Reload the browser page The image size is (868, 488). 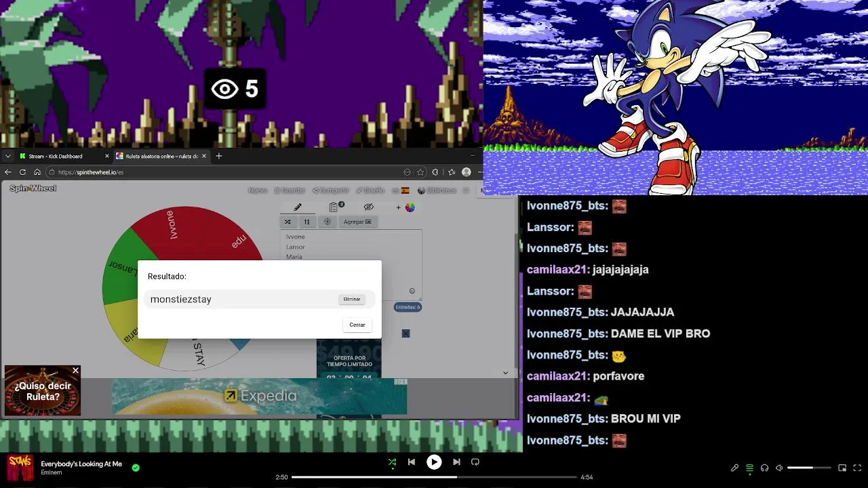pyautogui.click(x=22, y=172)
